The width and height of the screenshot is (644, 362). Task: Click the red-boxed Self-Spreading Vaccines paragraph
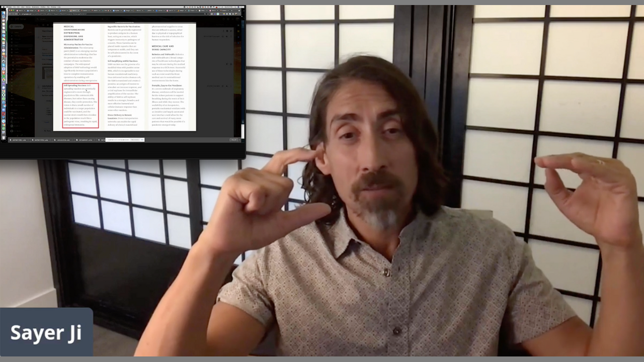tap(80, 106)
